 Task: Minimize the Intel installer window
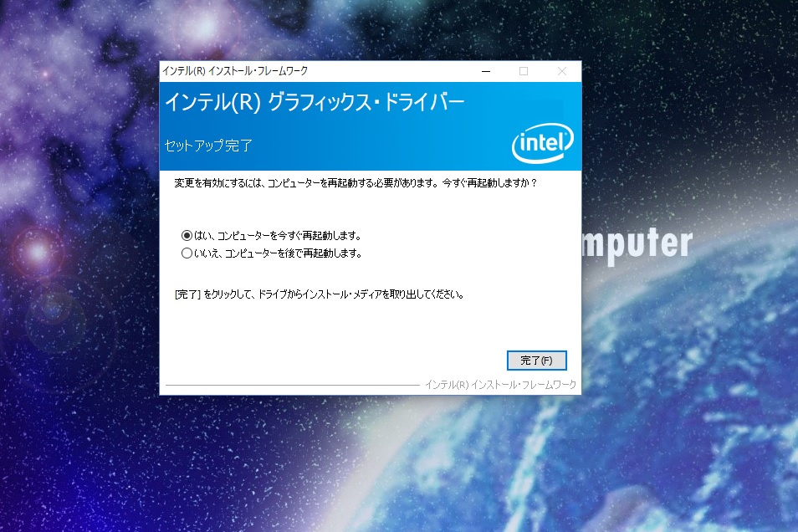click(486, 71)
